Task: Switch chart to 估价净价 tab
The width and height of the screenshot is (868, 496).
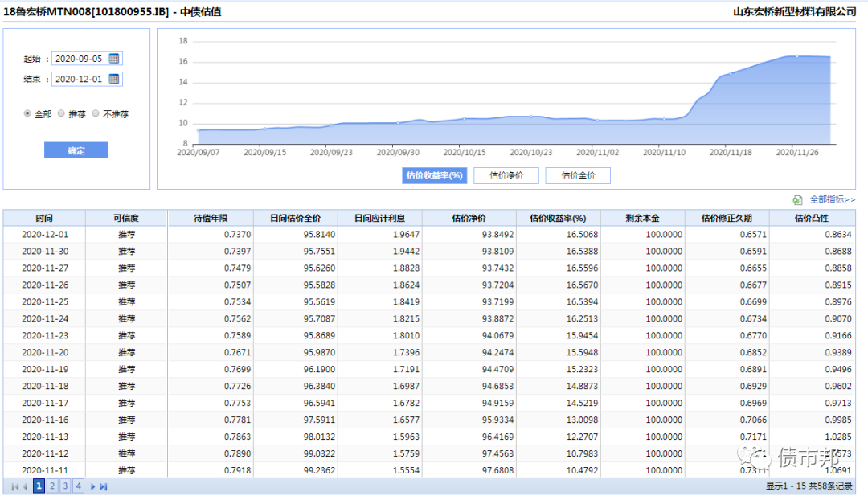Action: [x=506, y=176]
